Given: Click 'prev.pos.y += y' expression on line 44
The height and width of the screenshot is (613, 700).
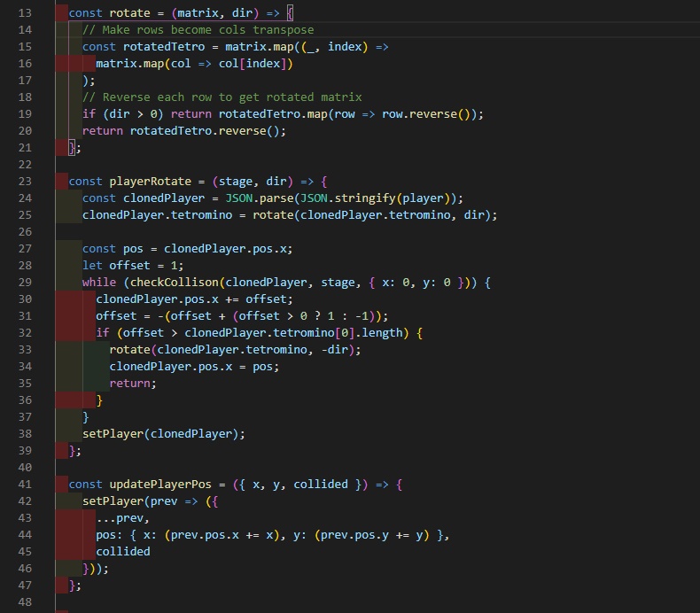Looking at the screenshot, I should [371, 535].
